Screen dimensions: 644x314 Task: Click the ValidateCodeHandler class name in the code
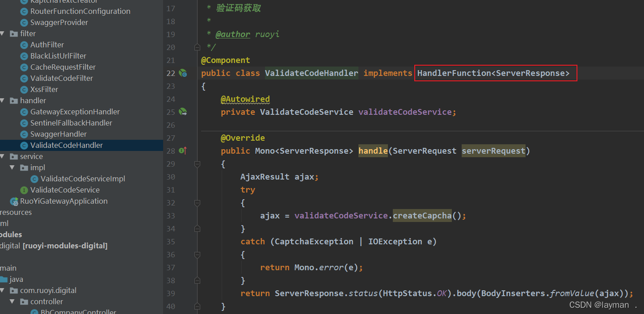(x=311, y=73)
